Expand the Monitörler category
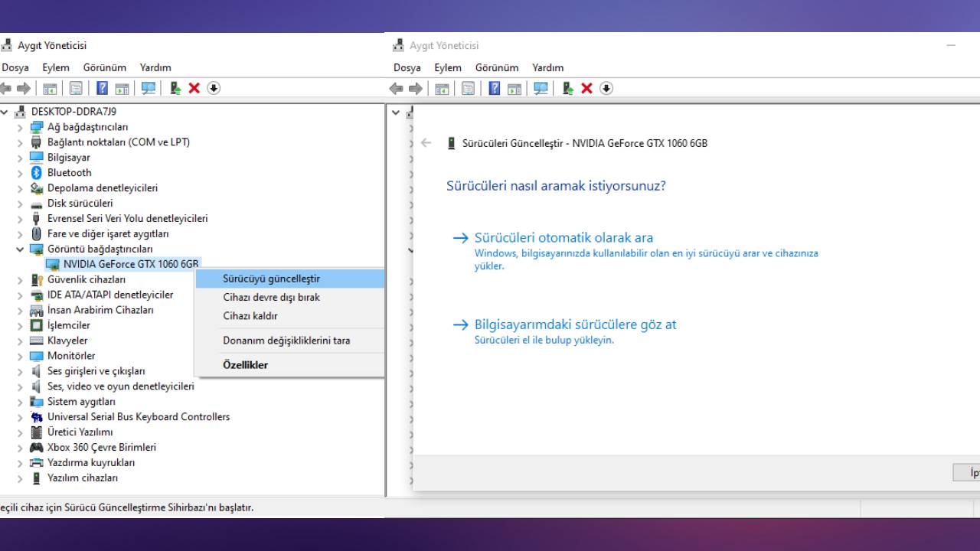The height and width of the screenshot is (551, 980). [21, 356]
